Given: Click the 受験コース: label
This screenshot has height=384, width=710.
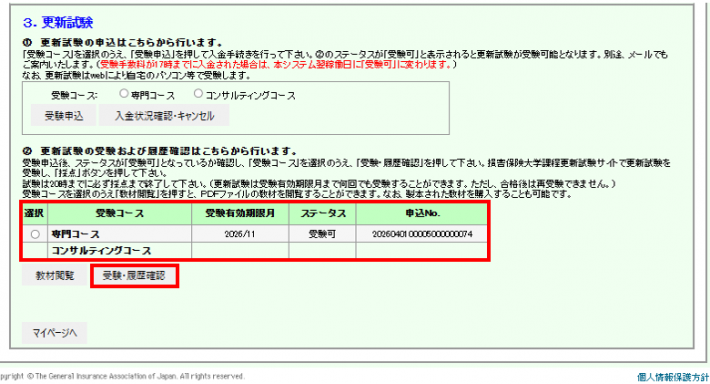Looking at the screenshot, I should 74,96.
